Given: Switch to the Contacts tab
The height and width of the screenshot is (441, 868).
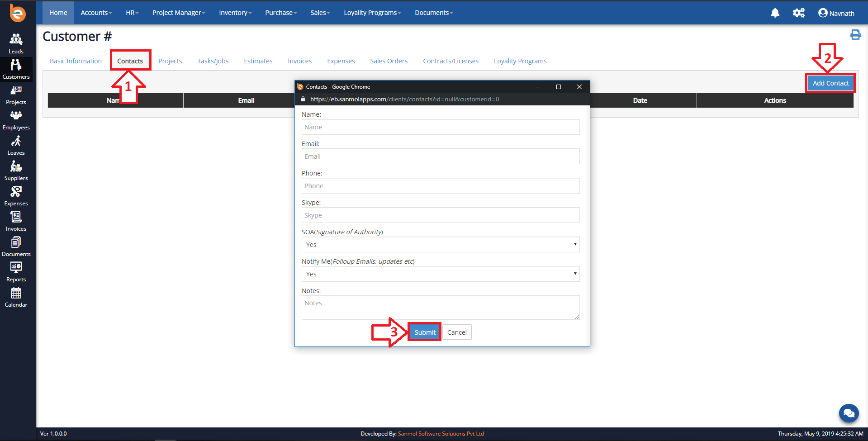Looking at the screenshot, I should 130,61.
